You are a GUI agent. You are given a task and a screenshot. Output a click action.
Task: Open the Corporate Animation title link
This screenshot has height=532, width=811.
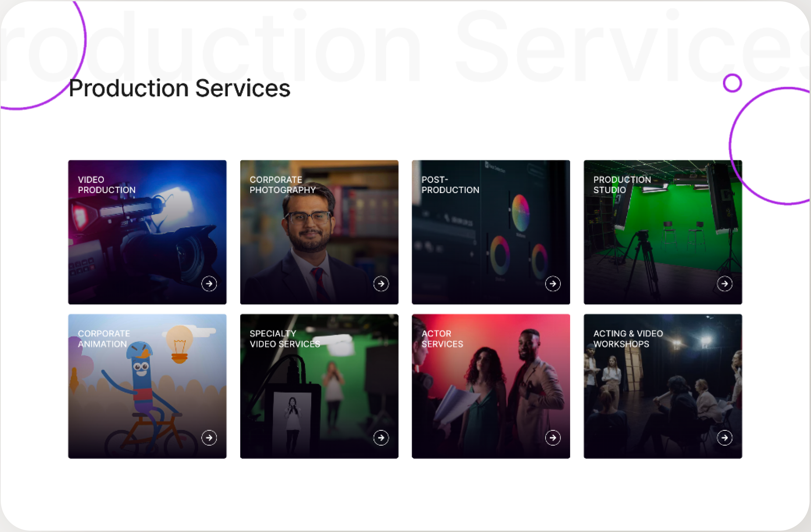click(104, 339)
